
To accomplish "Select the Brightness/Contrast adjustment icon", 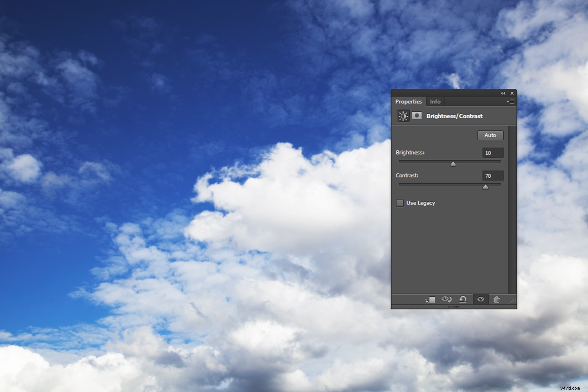I will pos(403,116).
